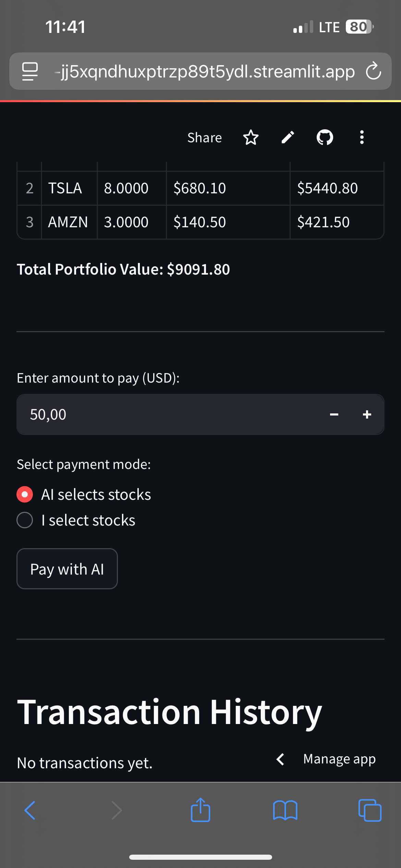Open the Manage app panel
This screenshot has height=868, width=401.
pyautogui.click(x=339, y=759)
